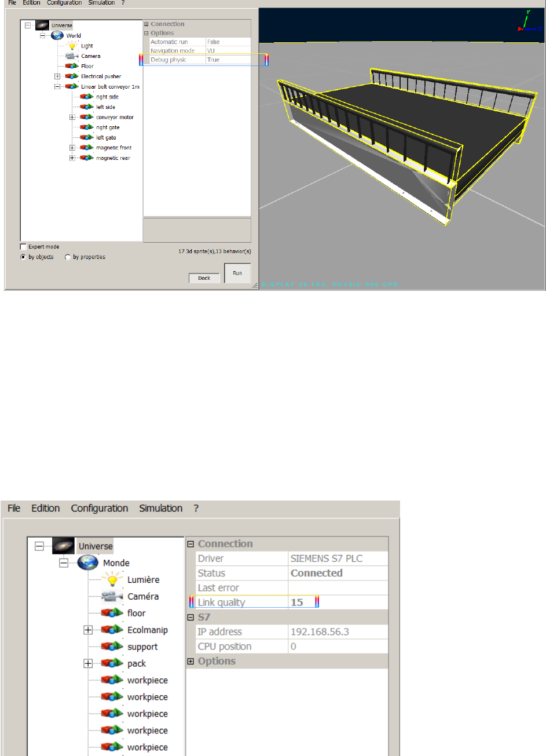Image resolution: width=546 pixels, height=756 pixels.
Task: Open the Simulation menu in bottom window
Action: click(x=161, y=508)
